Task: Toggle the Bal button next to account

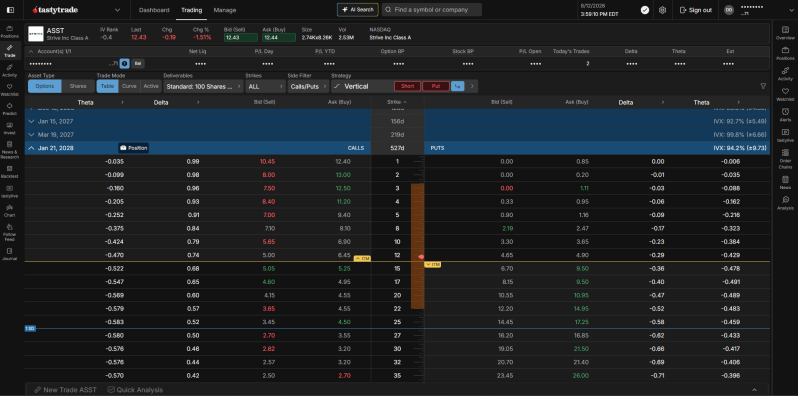Action: [138, 64]
